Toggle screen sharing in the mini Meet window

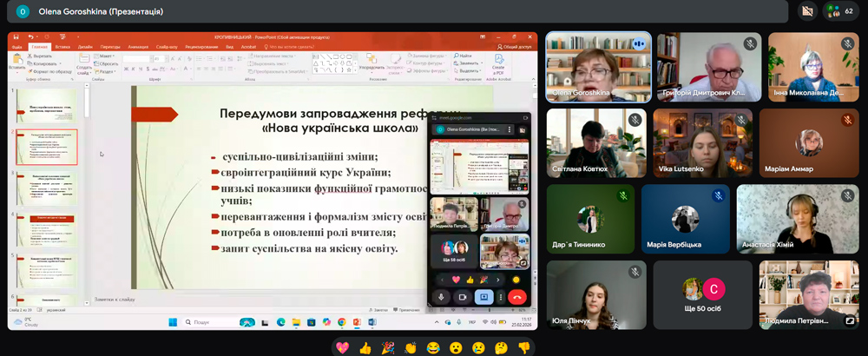tap(484, 297)
